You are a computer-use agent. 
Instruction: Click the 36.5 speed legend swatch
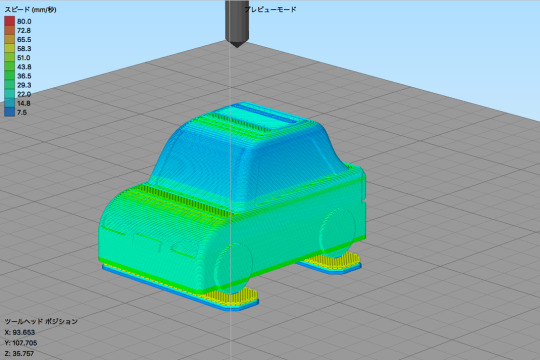tap(10, 75)
